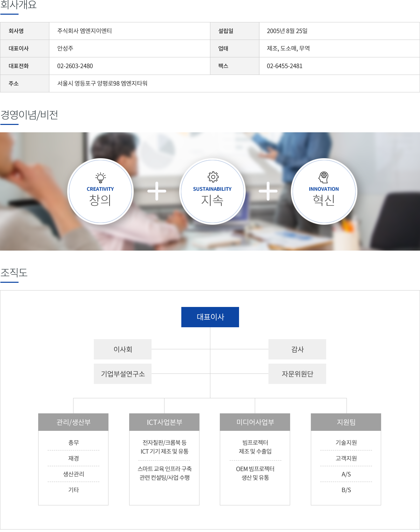Image resolution: width=420 pixels, height=532 pixels.
Task: Click the SUSTAINABILITY label
Action: coord(212,189)
